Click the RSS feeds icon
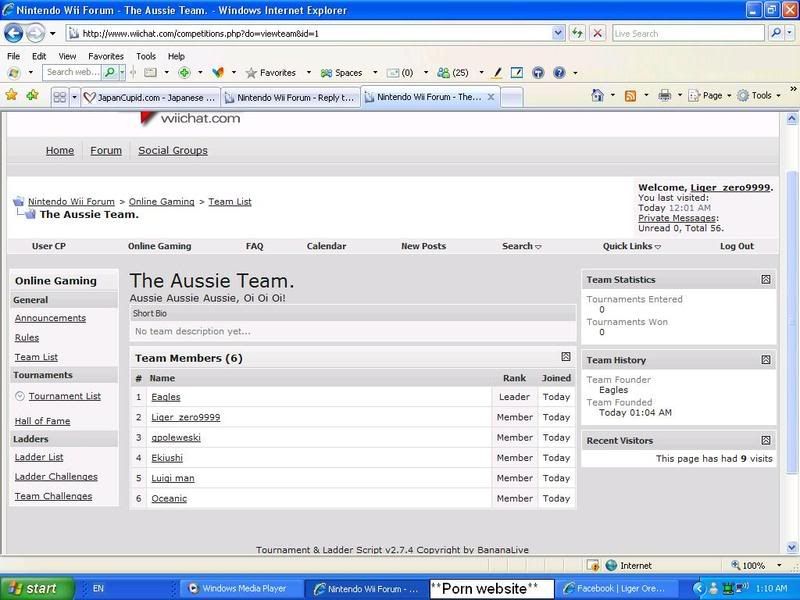800x600 pixels. click(631, 96)
